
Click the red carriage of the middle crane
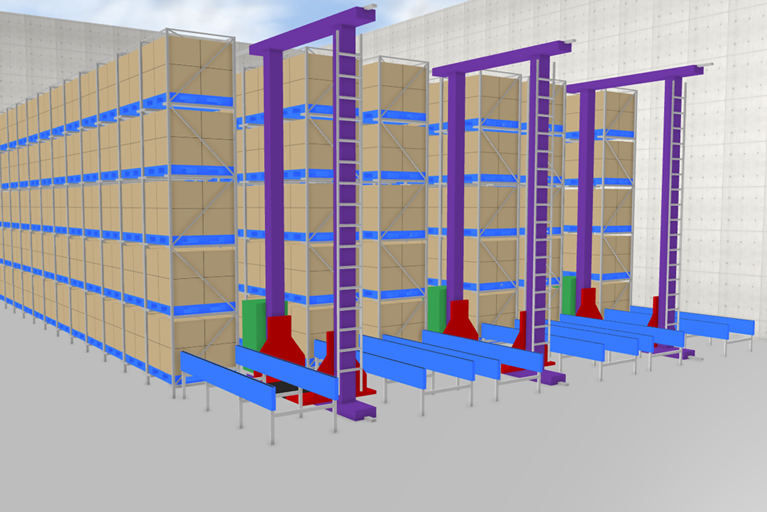tap(460, 318)
